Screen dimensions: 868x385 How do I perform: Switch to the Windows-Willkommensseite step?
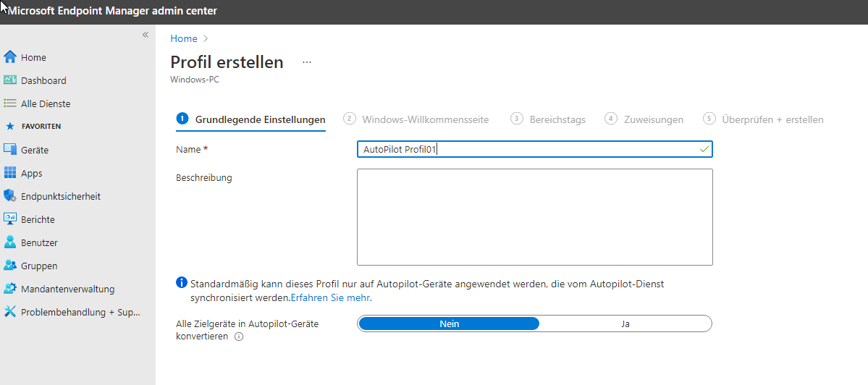pyautogui.click(x=416, y=119)
